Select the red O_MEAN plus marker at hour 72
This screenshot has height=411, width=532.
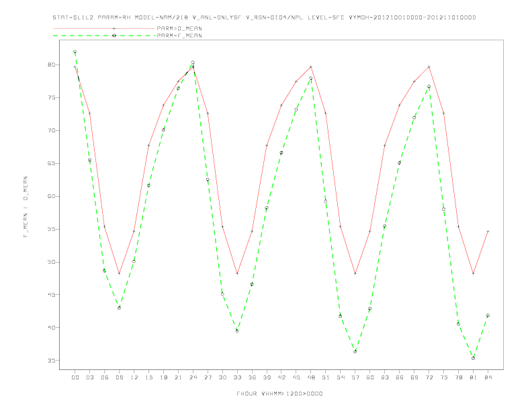point(429,66)
